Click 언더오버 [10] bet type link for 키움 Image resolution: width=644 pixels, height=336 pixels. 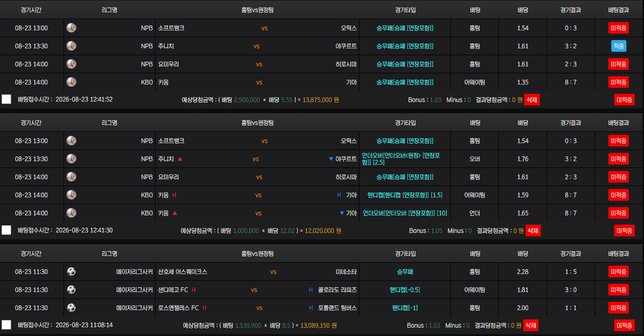405,213
